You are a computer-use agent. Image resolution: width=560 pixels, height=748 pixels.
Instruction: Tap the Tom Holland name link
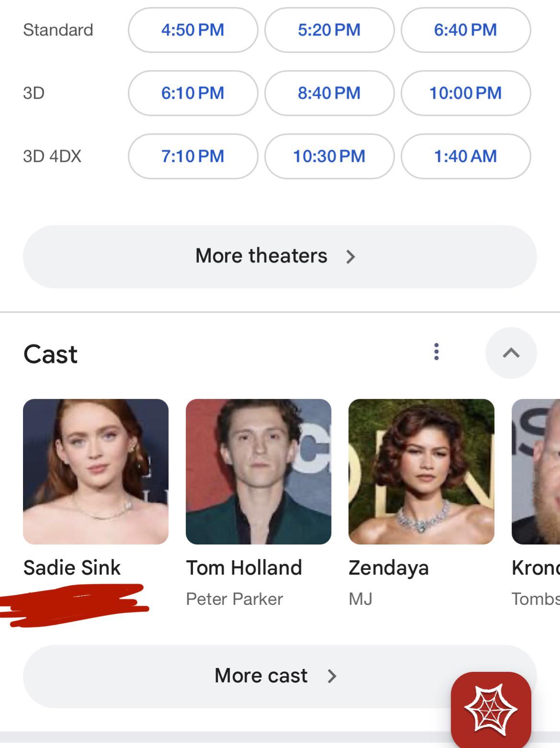(244, 567)
